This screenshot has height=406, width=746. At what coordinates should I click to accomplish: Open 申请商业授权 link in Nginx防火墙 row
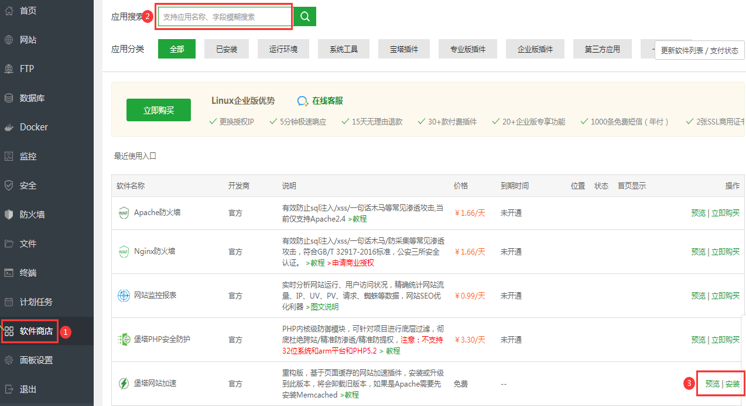click(x=350, y=263)
